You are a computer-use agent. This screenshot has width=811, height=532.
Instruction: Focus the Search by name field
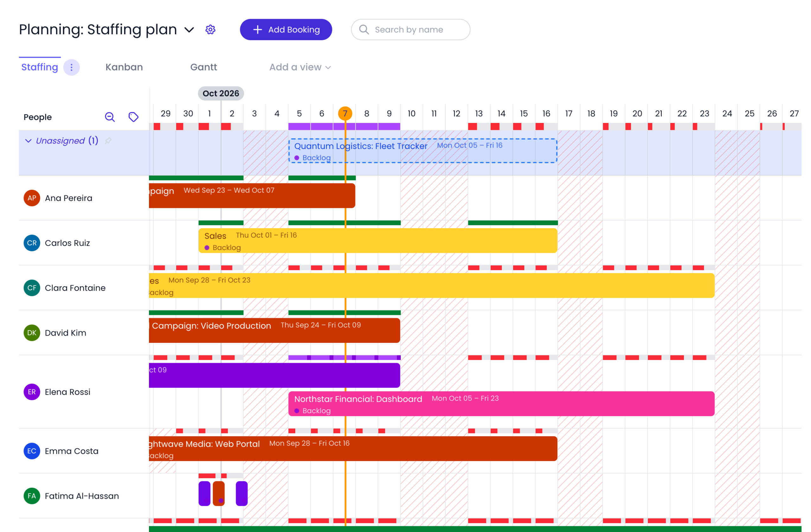coord(411,30)
